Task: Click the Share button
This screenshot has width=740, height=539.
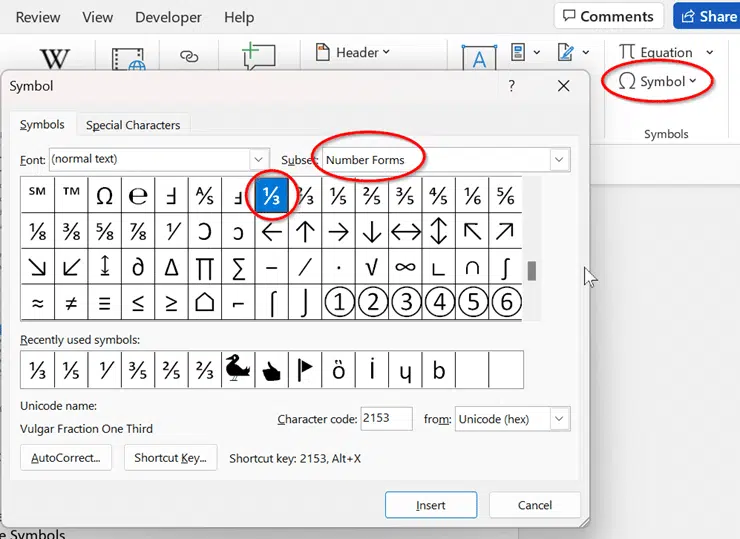Action: coord(706,16)
